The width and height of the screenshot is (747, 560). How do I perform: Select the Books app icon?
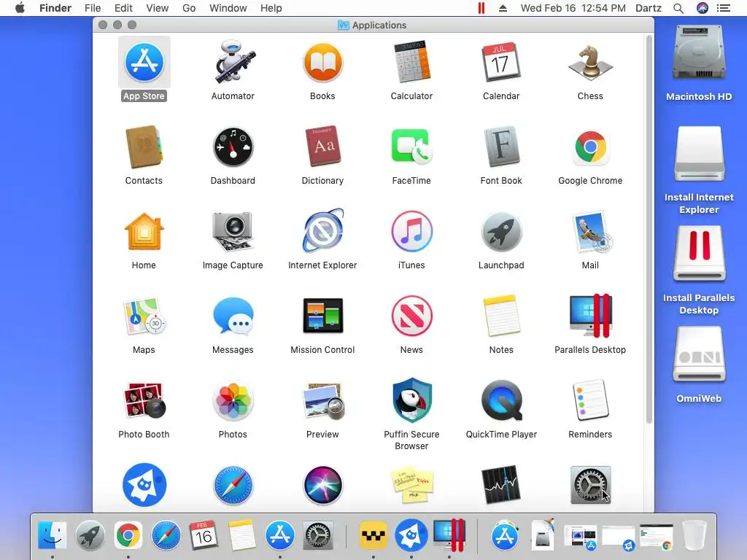322,63
